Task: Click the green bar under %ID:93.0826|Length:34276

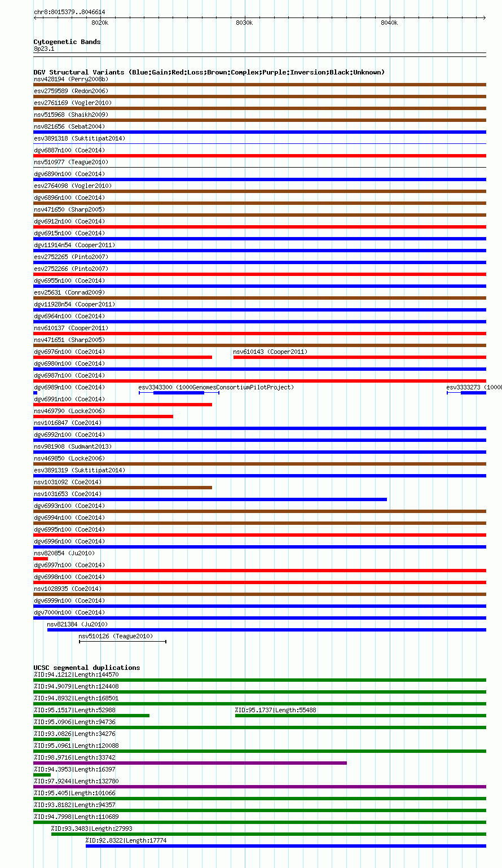Action: (52, 739)
